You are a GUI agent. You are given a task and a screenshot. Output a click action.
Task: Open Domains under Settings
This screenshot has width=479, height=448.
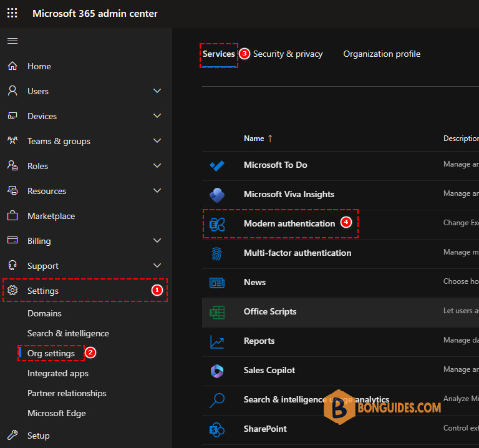45,313
